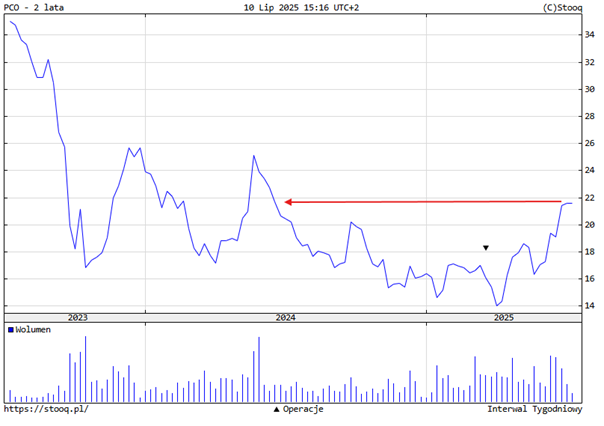Click the 28 price axis label
The image size is (604, 426).
pyautogui.click(x=590, y=117)
